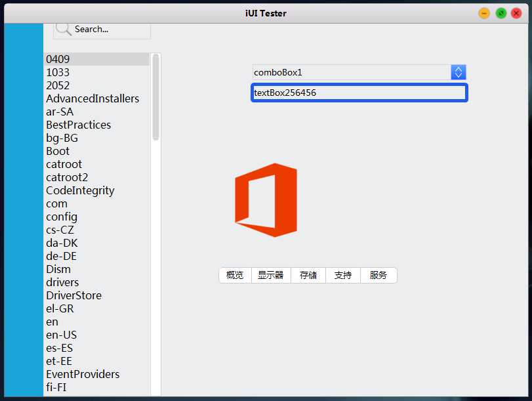Image resolution: width=532 pixels, height=401 pixels.
Task: Select the cs-CZ list entry
Action: pyautogui.click(x=96, y=230)
